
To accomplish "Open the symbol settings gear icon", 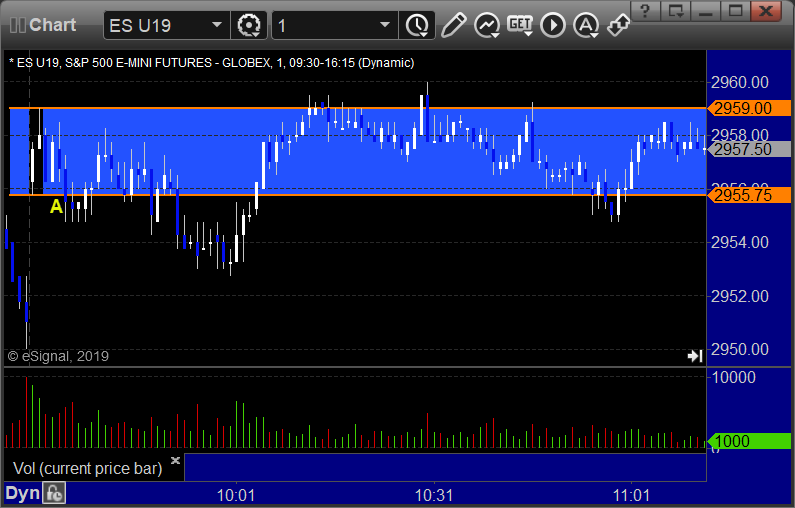I will tap(249, 25).
